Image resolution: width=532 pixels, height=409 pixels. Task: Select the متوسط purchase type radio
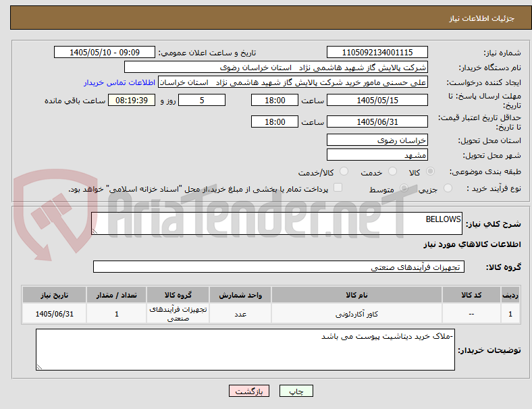(404, 188)
